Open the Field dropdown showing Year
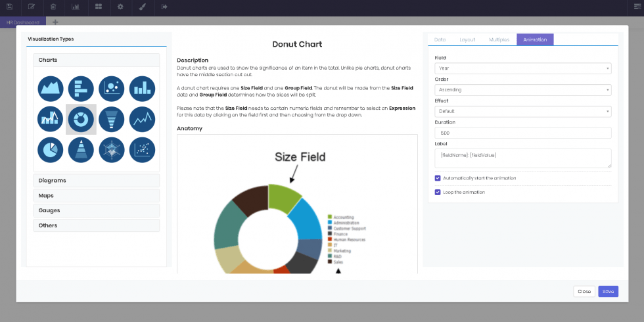The width and height of the screenshot is (644, 322). coord(523,68)
